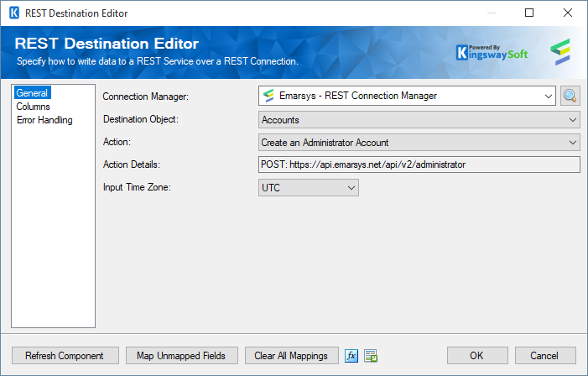Click the connection manager search magnifier icon

coord(570,96)
